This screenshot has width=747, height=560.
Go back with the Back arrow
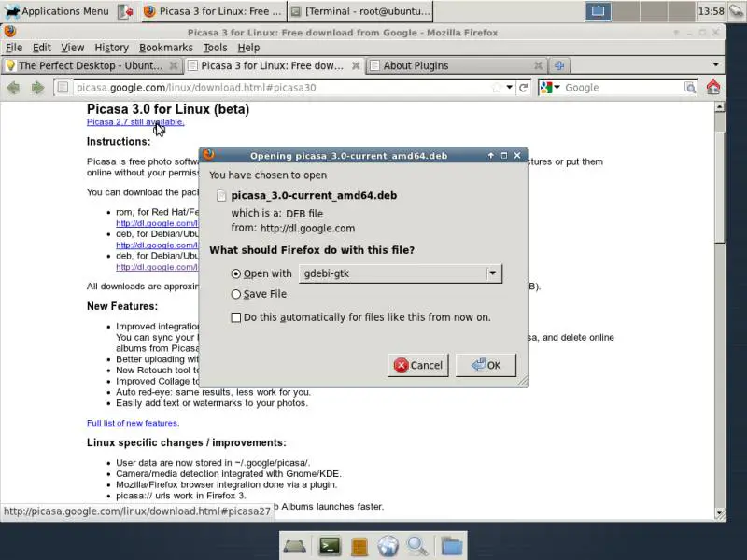(x=14, y=88)
